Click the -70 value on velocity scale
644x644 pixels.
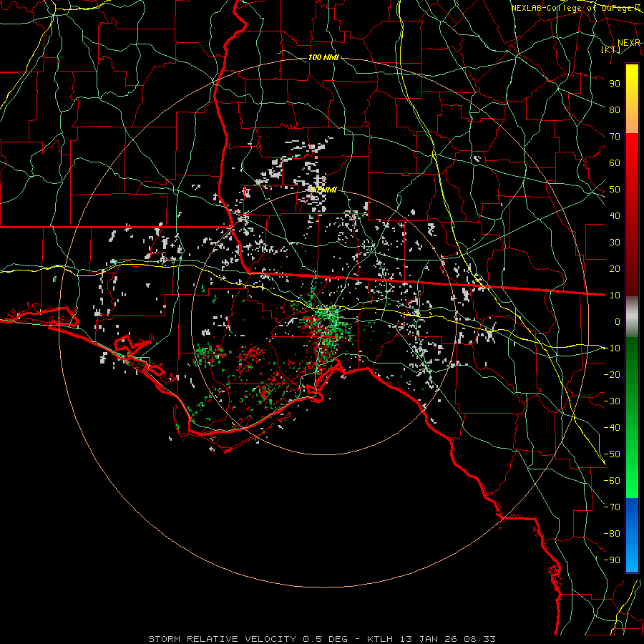pyautogui.click(x=612, y=507)
